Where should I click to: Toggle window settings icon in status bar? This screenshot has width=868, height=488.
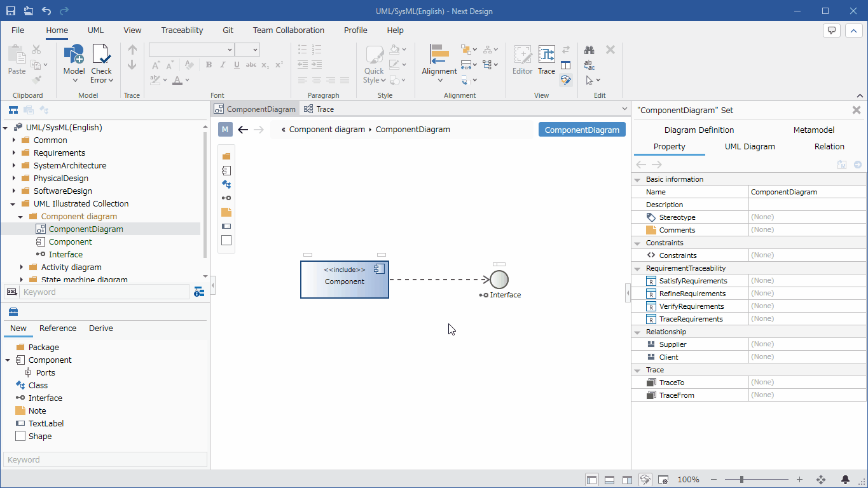(x=663, y=480)
